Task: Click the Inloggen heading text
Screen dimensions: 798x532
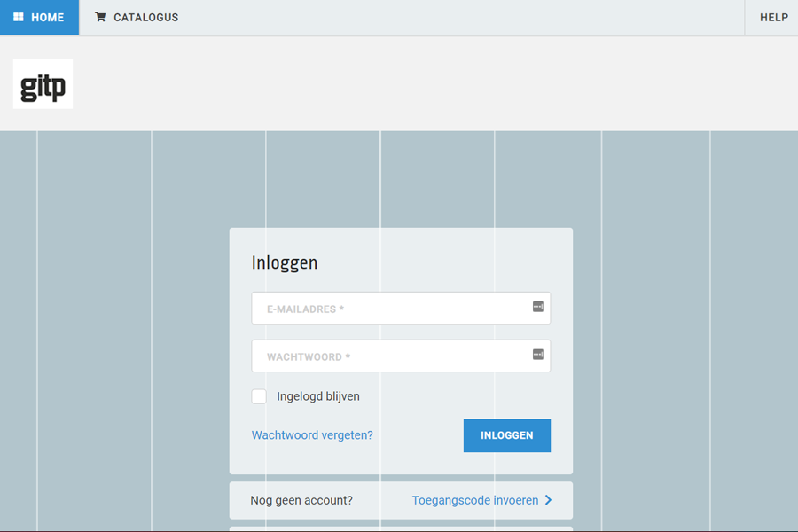Action: 285,262
